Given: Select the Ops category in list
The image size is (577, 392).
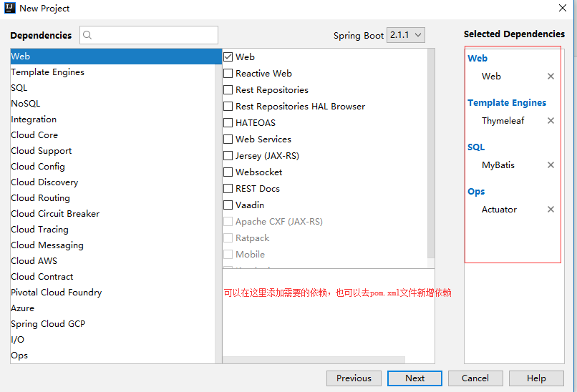Looking at the screenshot, I should (x=112, y=356).
